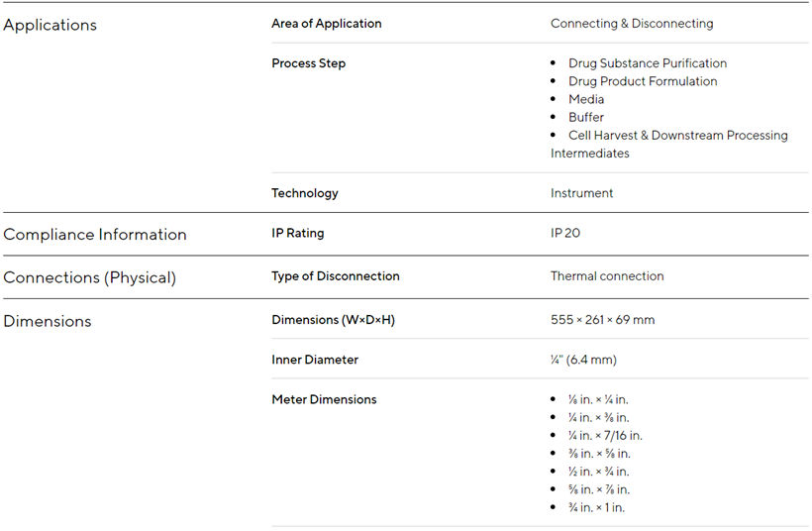The width and height of the screenshot is (812, 531).
Task: Select the Process Step label
Action: point(308,63)
